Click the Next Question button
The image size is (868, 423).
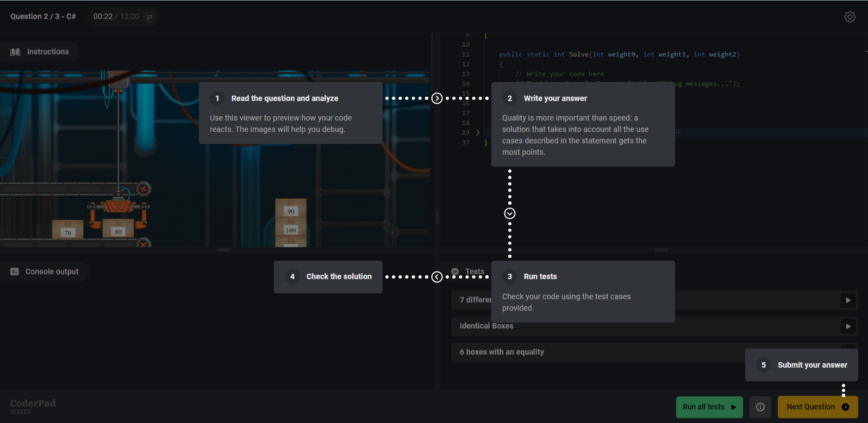[x=817, y=407]
